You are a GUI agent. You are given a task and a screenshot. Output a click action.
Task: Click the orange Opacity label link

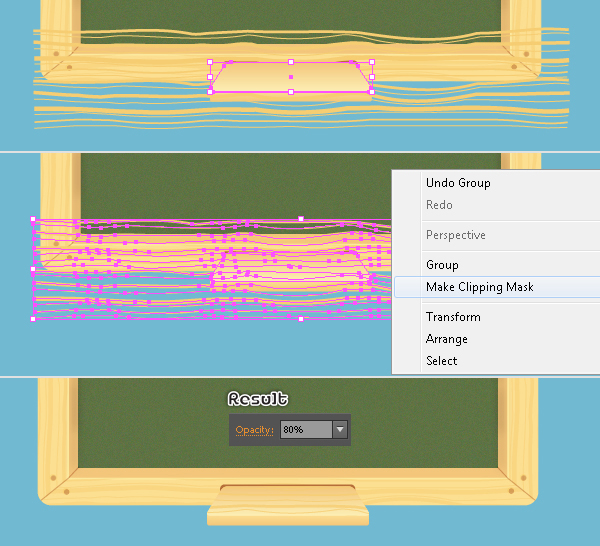[x=254, y=430]
